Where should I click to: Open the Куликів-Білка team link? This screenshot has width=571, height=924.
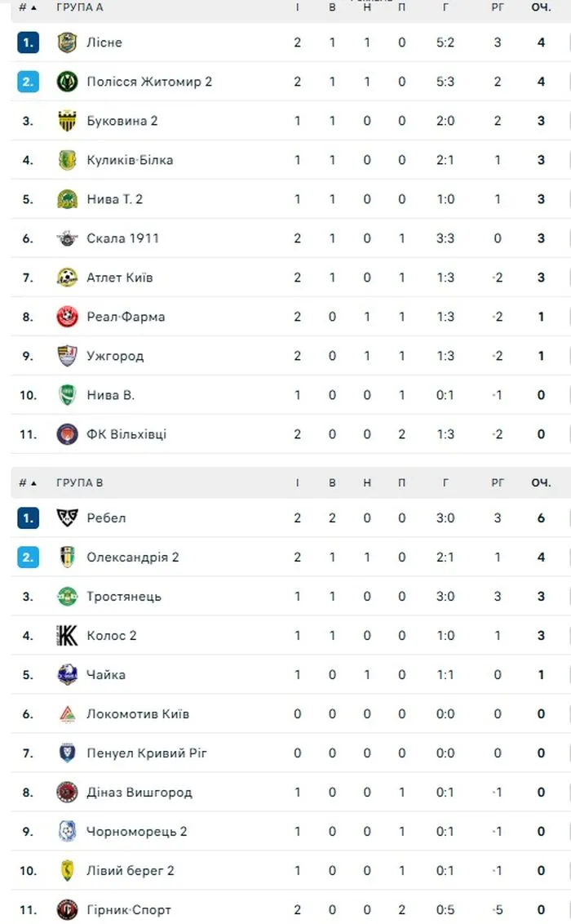pos(130,160)
